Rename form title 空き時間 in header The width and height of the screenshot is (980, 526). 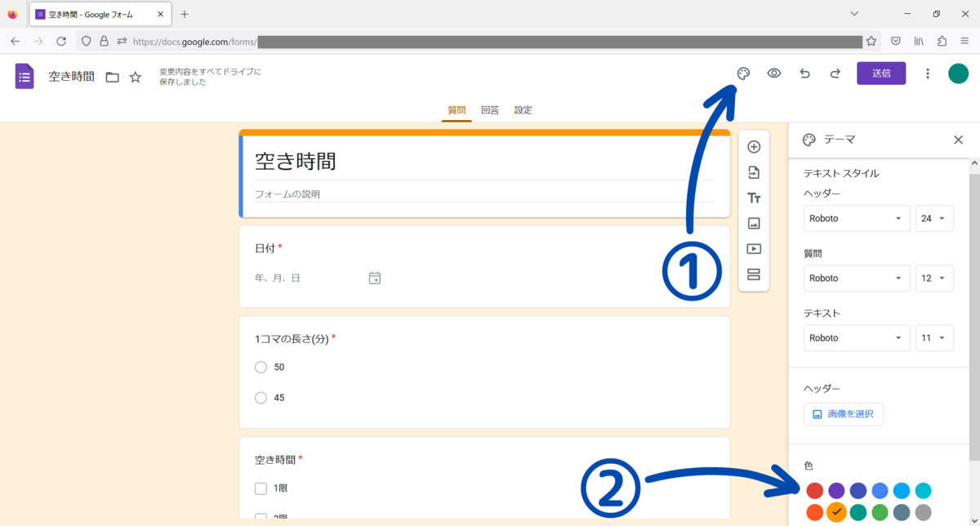72,77
